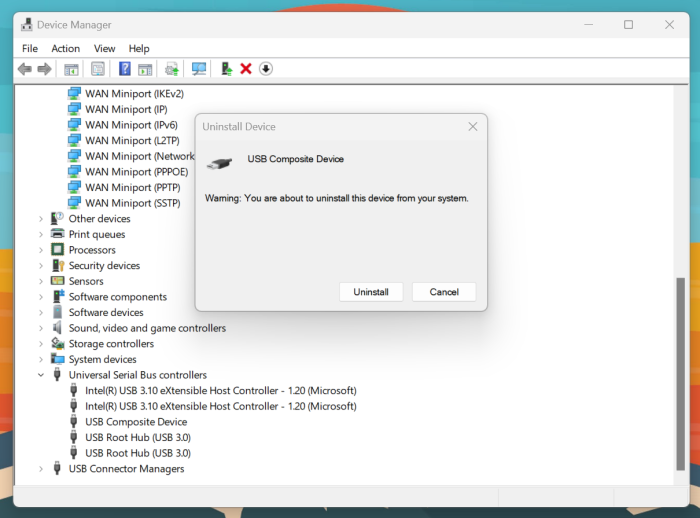Viewport: 700px width, 518px height.
Task: Click Scan for hardware changes monitor icon
Action: tap(199, 69)
